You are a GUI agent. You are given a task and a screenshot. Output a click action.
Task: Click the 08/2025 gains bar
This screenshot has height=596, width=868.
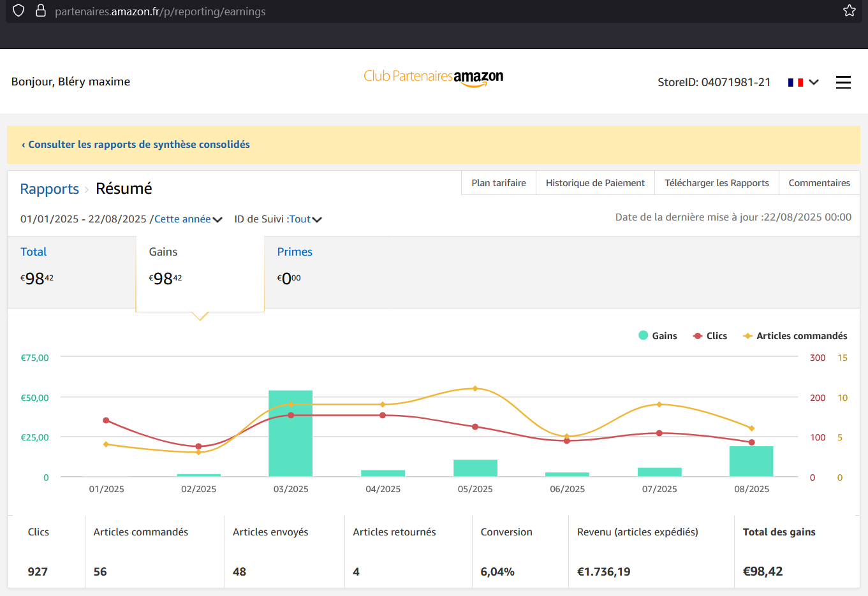(751, 462)
